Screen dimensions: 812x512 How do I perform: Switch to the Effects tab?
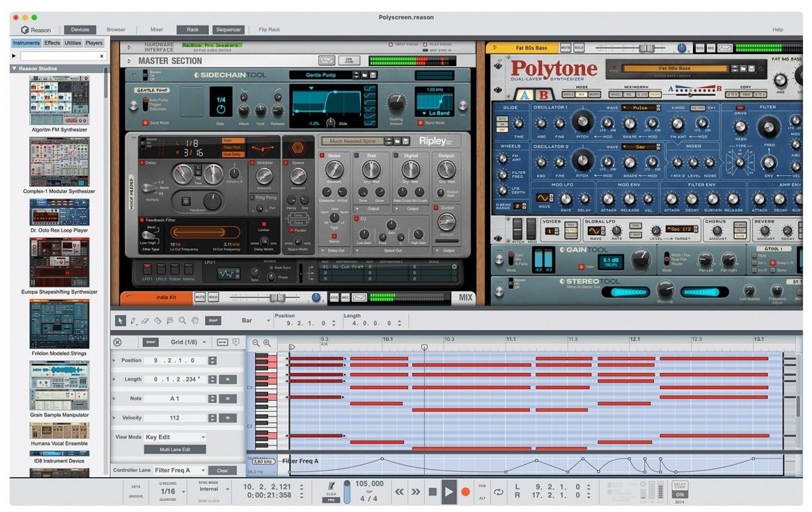point(52,43)
